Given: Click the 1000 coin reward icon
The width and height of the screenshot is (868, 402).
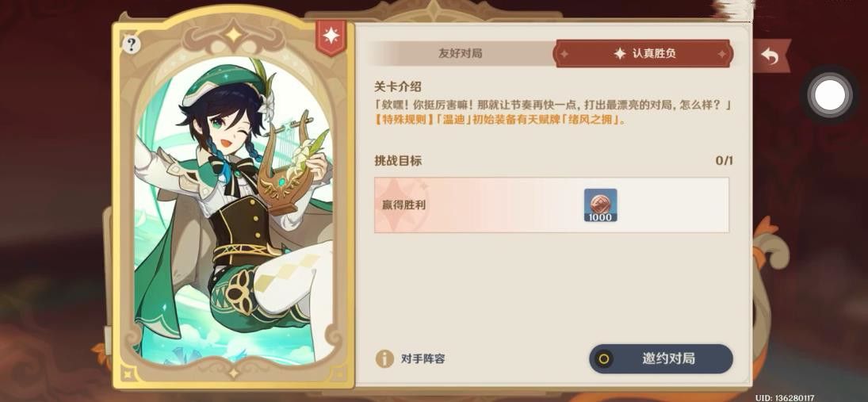Looking at the screenshot, I should 600,205.
